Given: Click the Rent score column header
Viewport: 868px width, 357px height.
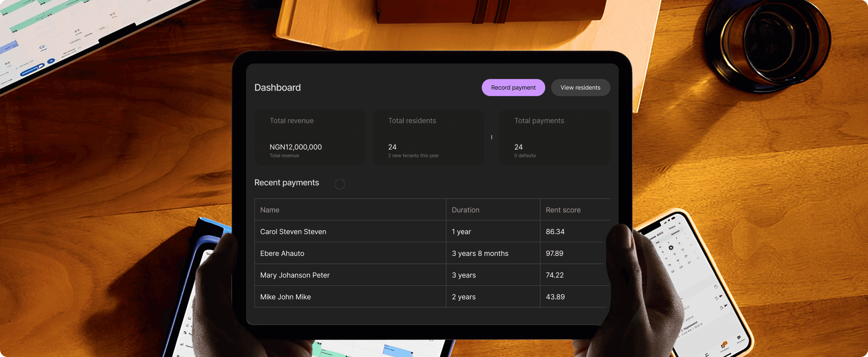Looking at the screenshot, I should (x=563, y=210).
